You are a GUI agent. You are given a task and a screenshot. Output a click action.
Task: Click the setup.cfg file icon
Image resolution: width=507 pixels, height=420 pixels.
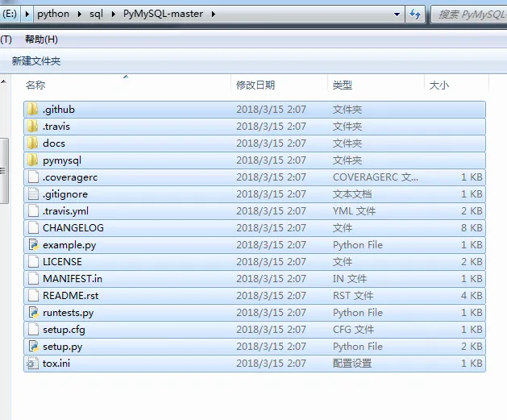(33, 330)
